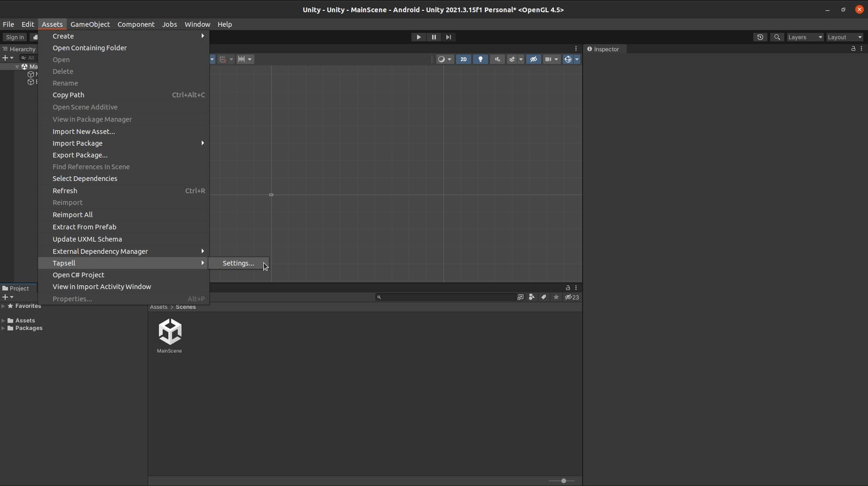Lock the Inspector panel
The width and height of the screenshot is (868, 486).
click(x=853, y=48)
